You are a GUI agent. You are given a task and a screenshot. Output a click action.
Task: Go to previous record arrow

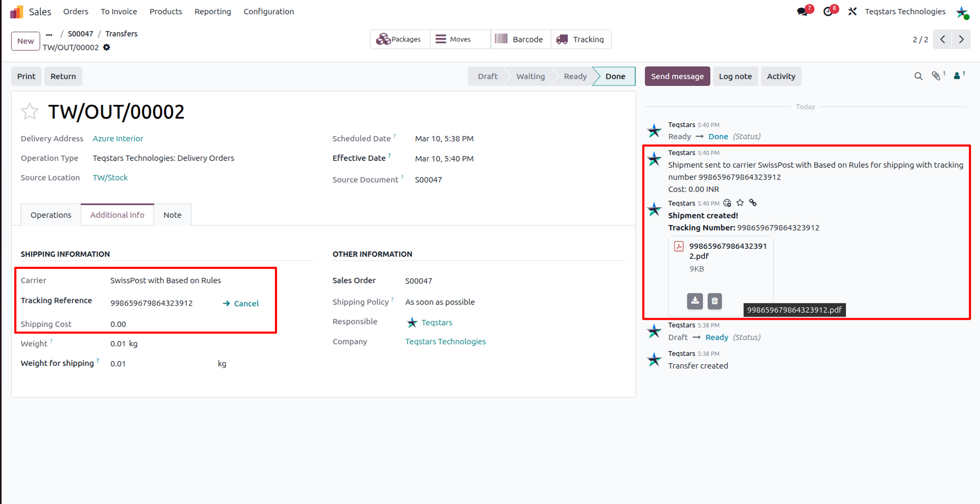click(942, 39)
